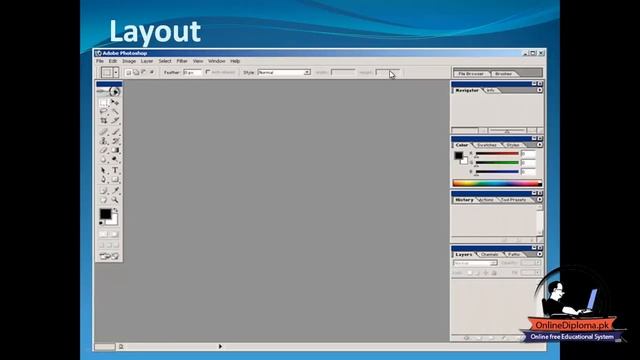Select the Pen tool

[x=104, y=180]
